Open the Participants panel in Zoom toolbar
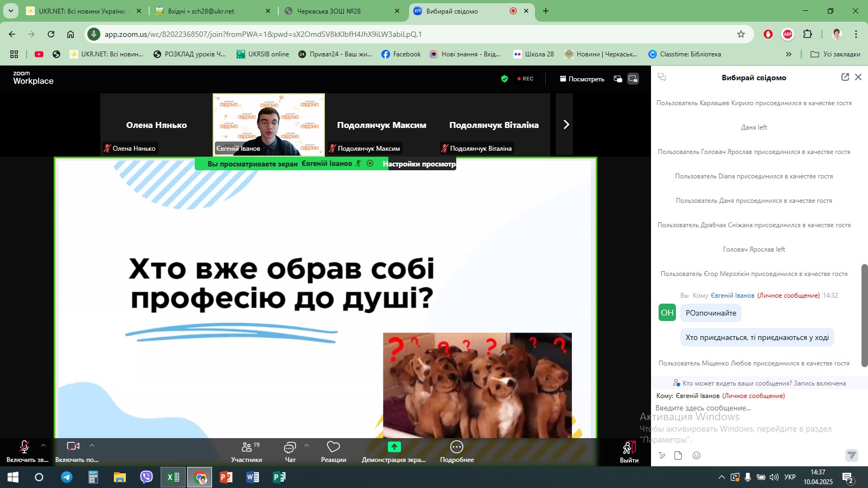Viewport: 868px width, 488px height. (247, 452)
